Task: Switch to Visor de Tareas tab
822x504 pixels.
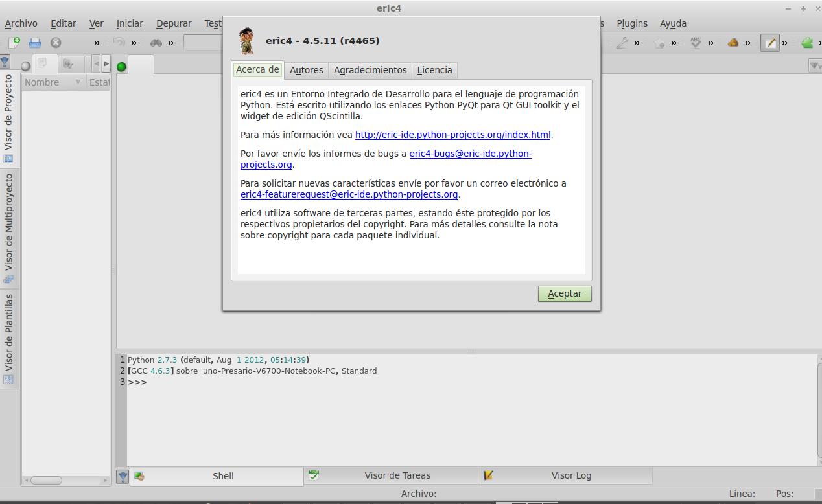Action: point(391,475)
